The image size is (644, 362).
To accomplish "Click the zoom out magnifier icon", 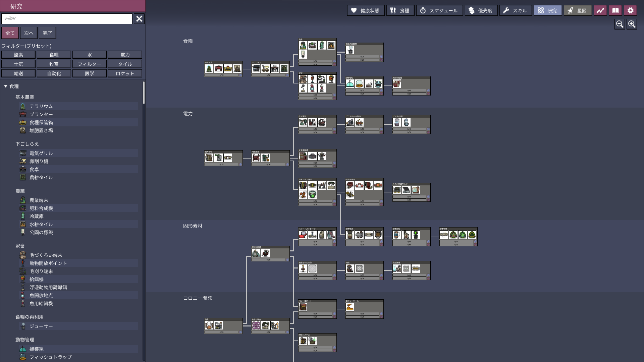I will [x=620, y=24].
